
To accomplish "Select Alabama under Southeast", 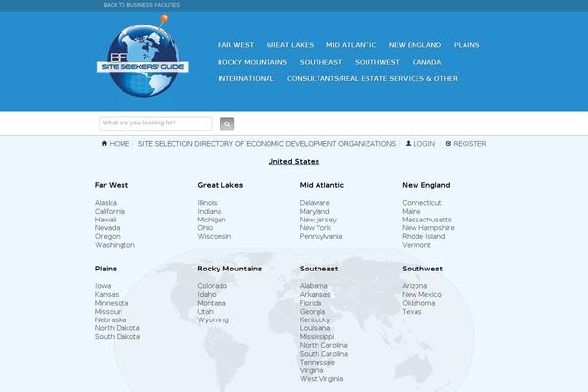I will (314, 286).
